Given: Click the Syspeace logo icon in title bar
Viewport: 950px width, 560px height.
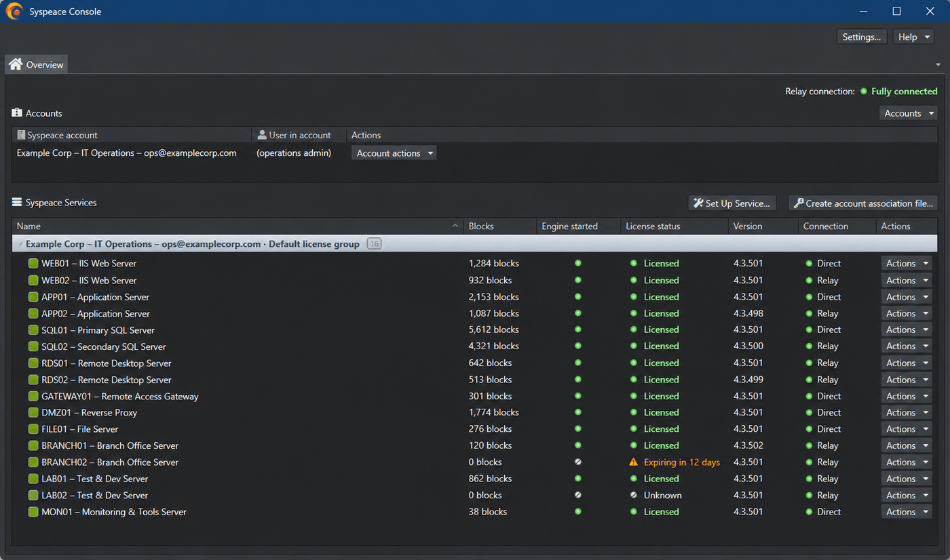Looking at the screenshot, I should pyautogui.click(x=14, y=12).
